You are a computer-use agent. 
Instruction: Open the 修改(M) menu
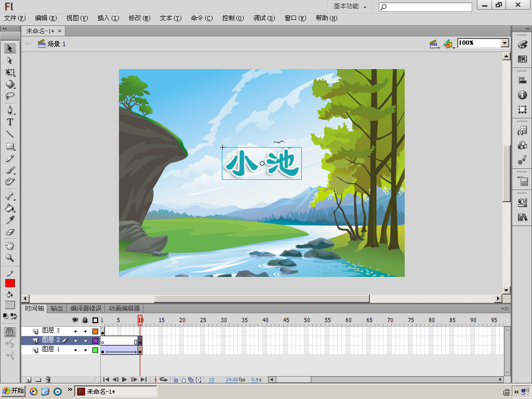139,18
